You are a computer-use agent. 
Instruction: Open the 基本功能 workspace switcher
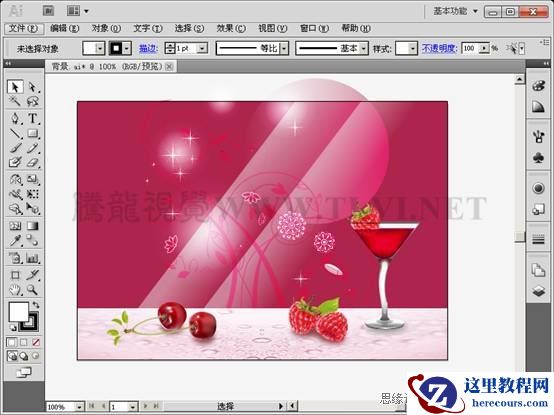pyautogui.click(x=455, y=11)
